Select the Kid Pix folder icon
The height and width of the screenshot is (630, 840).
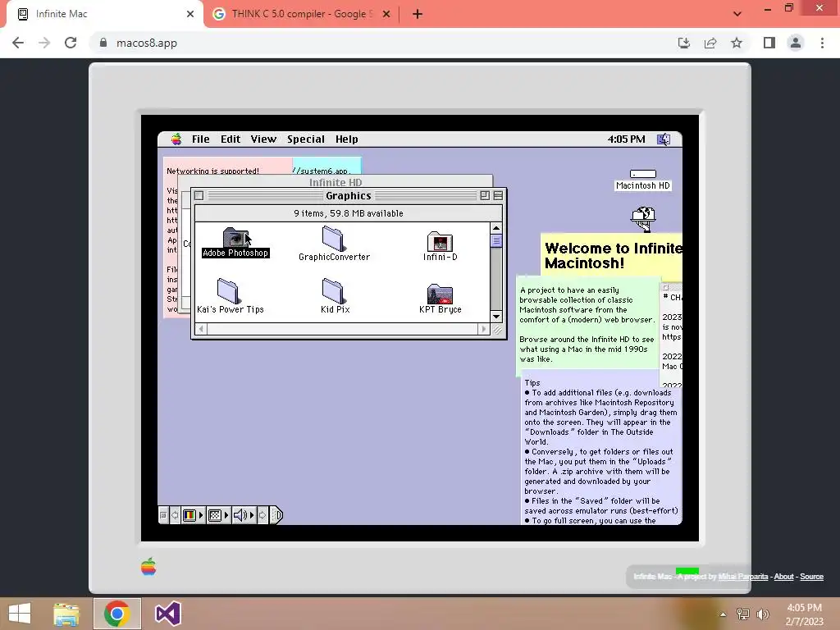click(x=334, y=291)
